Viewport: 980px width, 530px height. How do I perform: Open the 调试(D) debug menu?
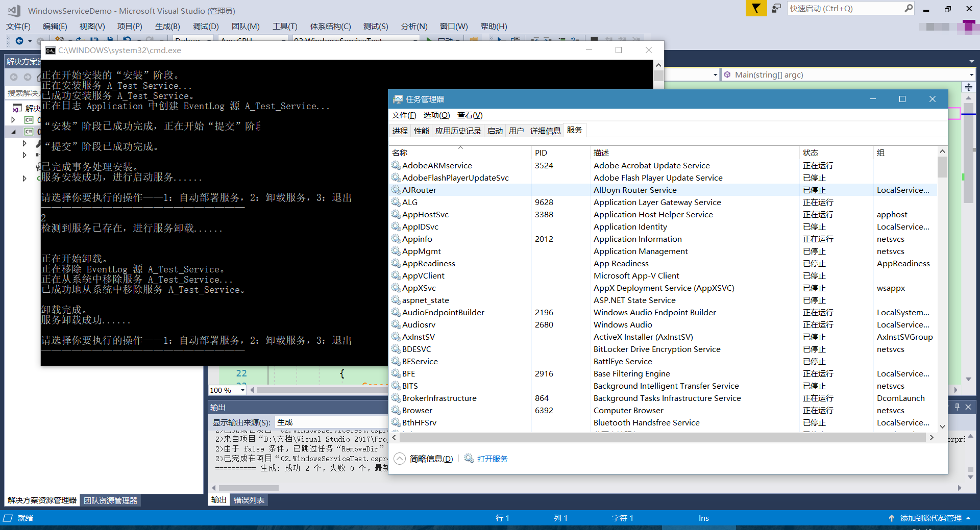pos(206,26)
